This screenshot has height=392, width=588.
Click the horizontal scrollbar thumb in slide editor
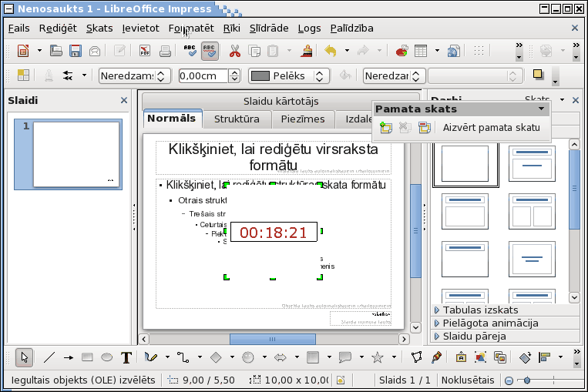[x=273, y=339]
